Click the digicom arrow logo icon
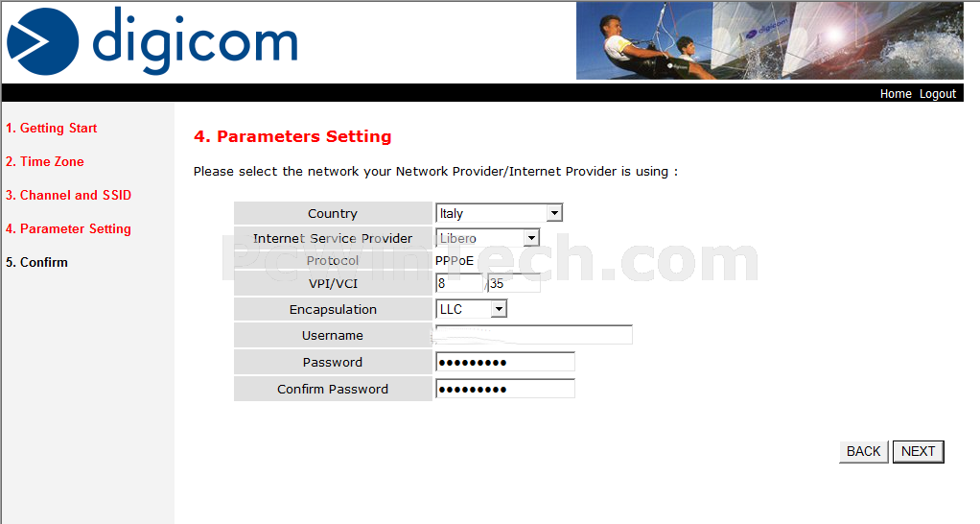980x524 pixels. pos(42,42)
